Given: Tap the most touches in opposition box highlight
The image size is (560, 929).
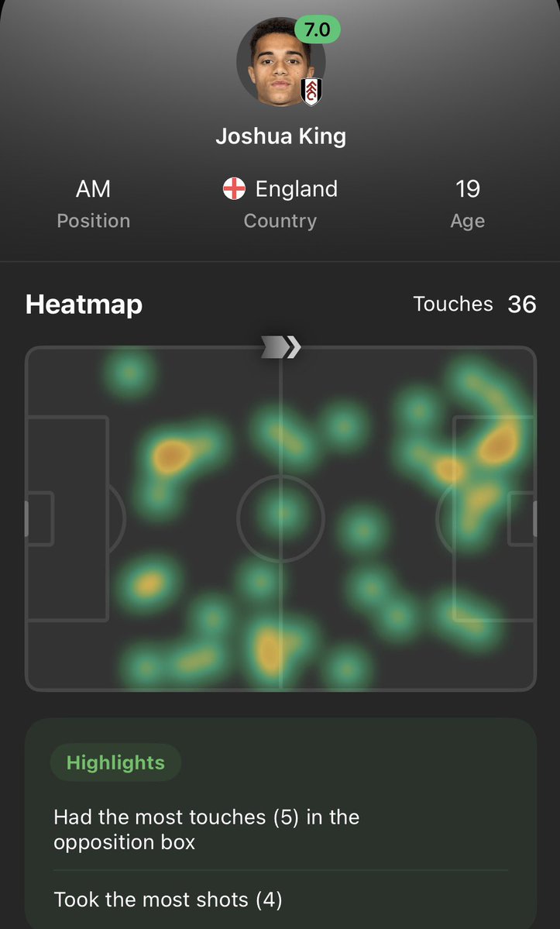Looking at the screenshot, I should click(x=207, y=830).
